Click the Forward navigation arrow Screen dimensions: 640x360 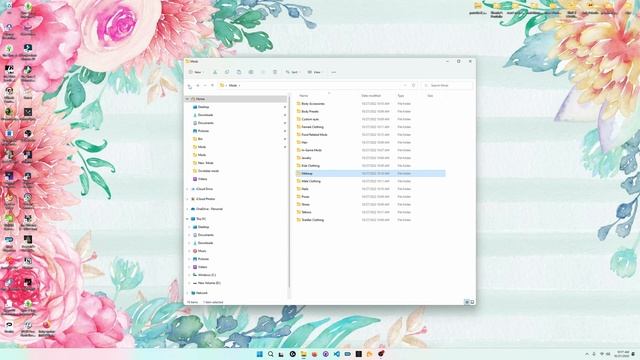coord(198,86)
